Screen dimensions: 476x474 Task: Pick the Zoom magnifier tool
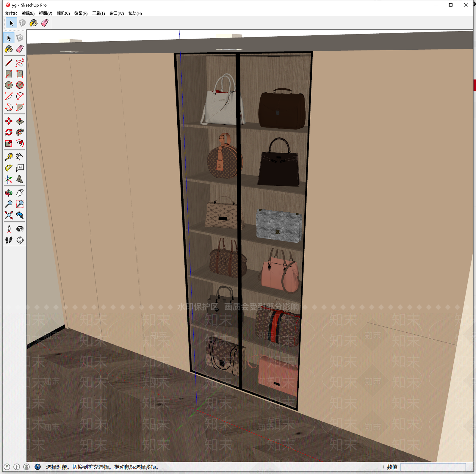click(9, 204)
